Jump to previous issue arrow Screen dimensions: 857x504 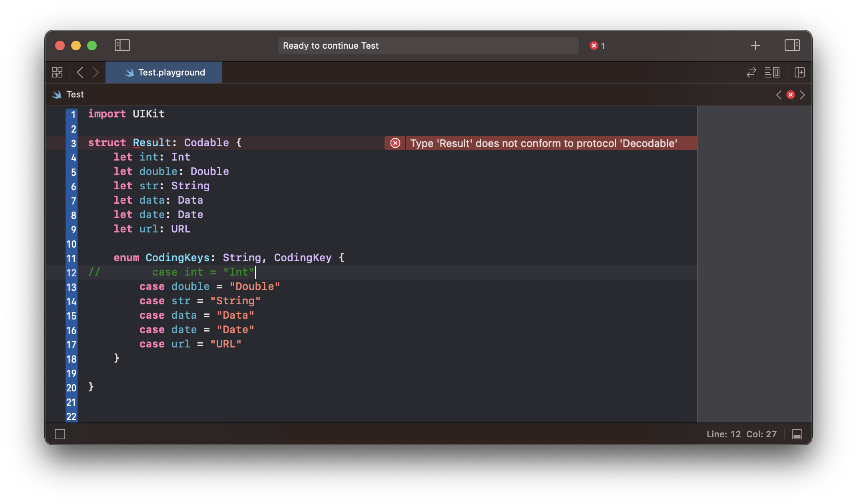(779, 95)
